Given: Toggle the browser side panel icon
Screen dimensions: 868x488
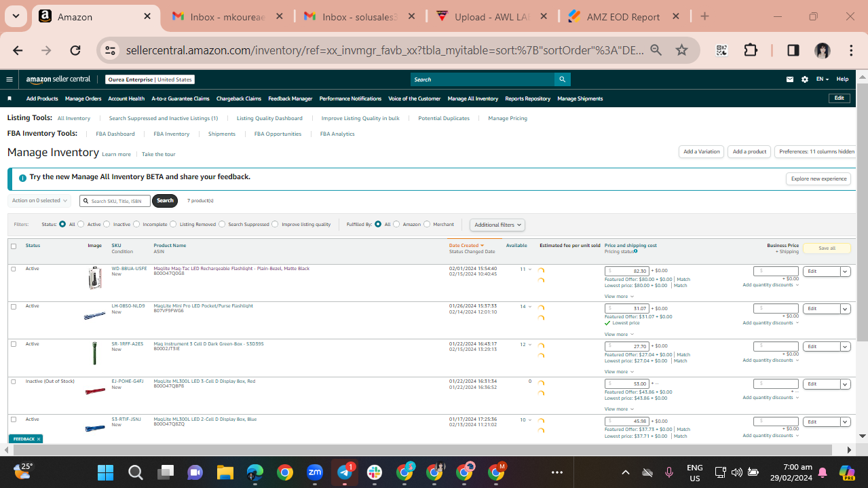Looking at the screenshot, I should pyautogui.click(x=793, y=50).
